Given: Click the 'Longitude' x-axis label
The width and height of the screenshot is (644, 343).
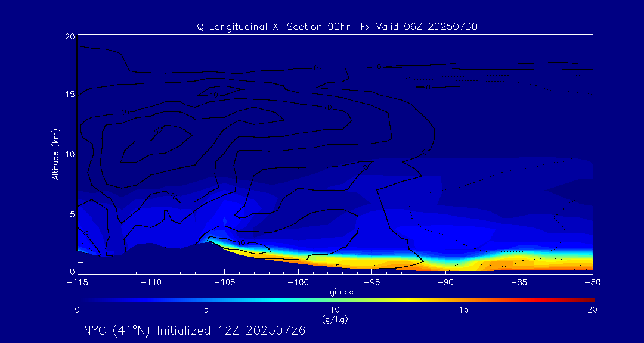Looking at the screenshot, I should (x=335, y=292).
